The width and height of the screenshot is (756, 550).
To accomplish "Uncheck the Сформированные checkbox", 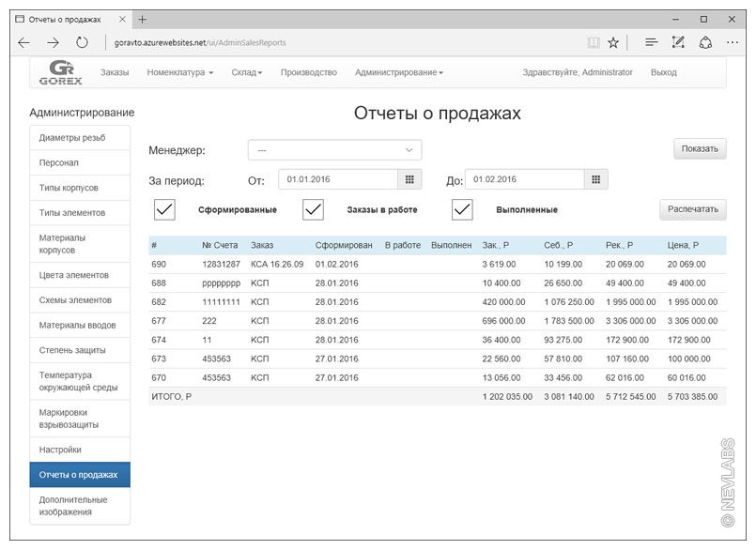I will point(164,209).
